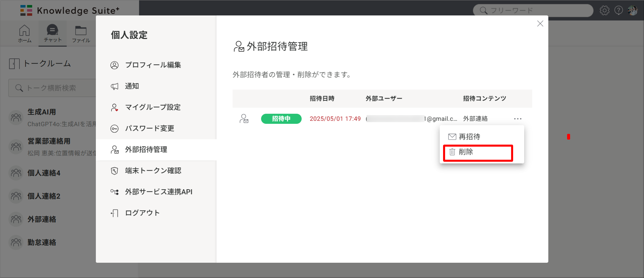Click the 招待中 status badge
The image size is (644, 278).
(x=281, y=119)
